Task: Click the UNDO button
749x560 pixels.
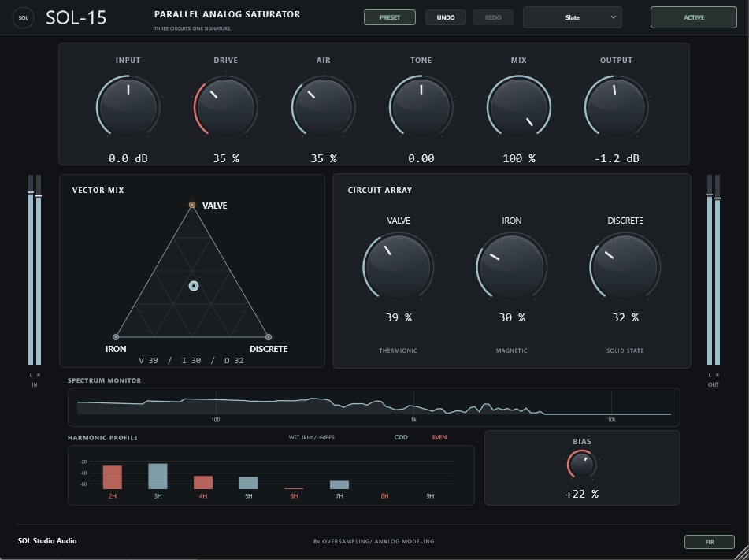Action: pos(445,17)
